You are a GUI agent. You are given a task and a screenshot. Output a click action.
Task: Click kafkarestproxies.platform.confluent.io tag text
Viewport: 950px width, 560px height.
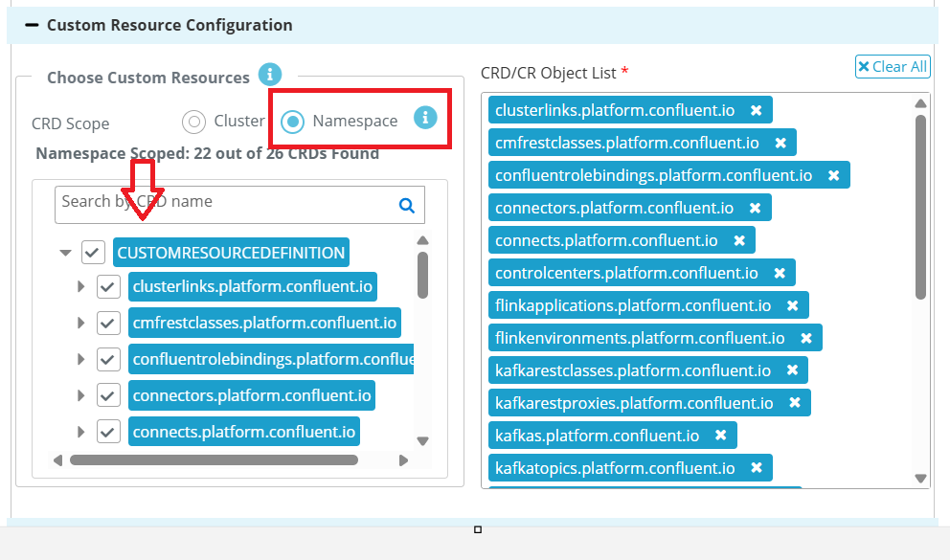click(x=634, y=403)
